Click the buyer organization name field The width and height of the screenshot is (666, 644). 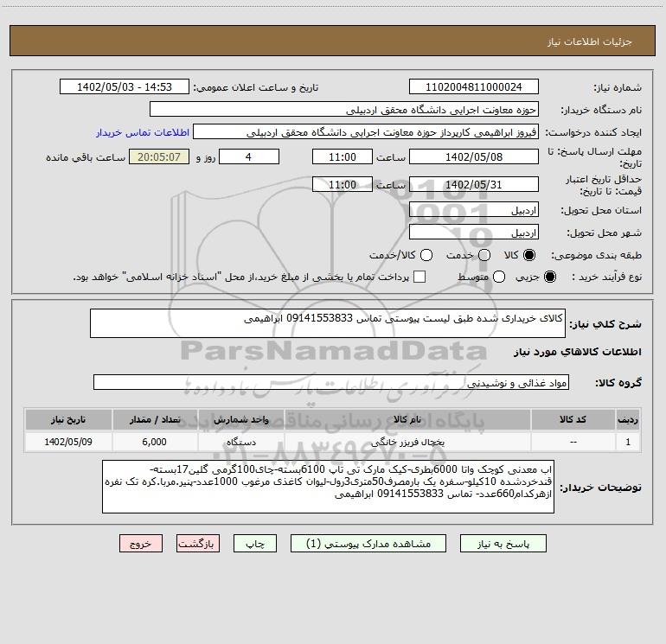click(x=344, y=110)
